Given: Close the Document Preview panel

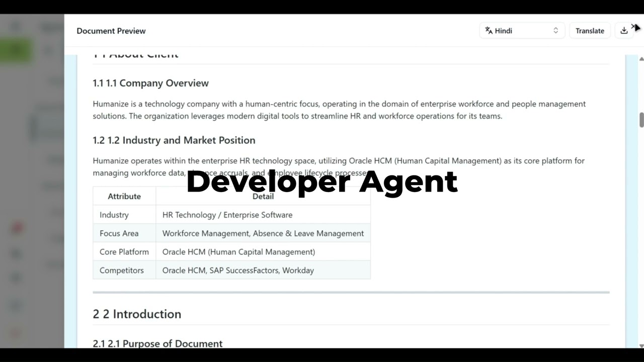Looking at the screenshot, I should coord(634,27).
